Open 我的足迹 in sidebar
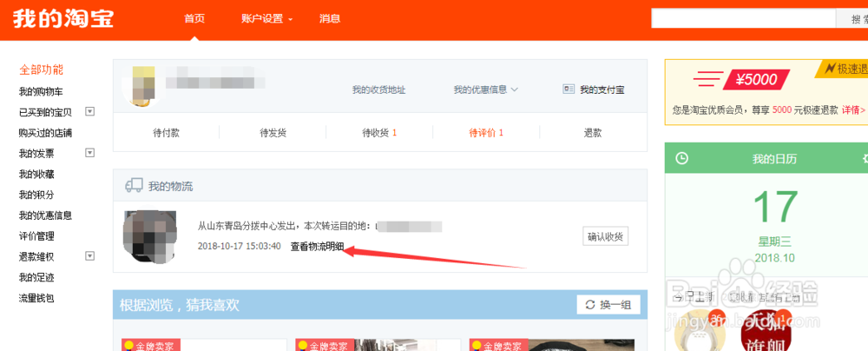This screenshot has width=868, height=351. click(x=36, y=277)
